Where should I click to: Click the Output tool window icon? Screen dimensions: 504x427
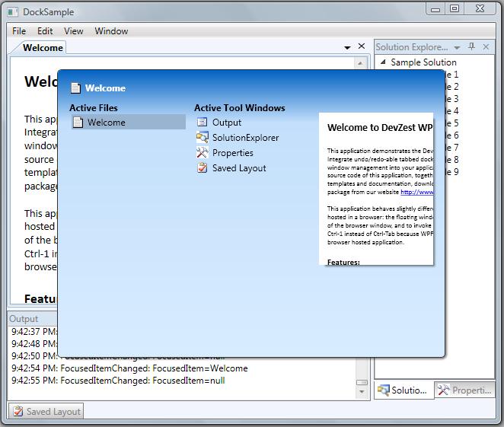tap(202, 122)
